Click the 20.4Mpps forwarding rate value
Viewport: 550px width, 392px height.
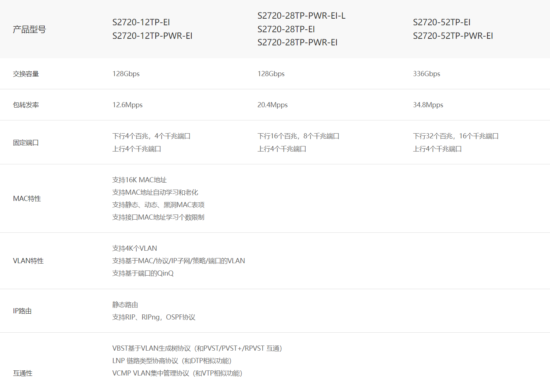click(272, 105)
